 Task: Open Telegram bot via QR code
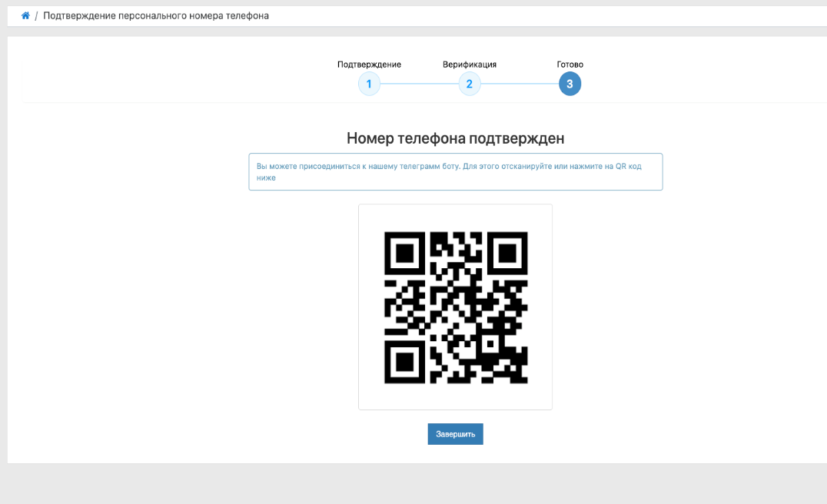click(x=456, y=307)
